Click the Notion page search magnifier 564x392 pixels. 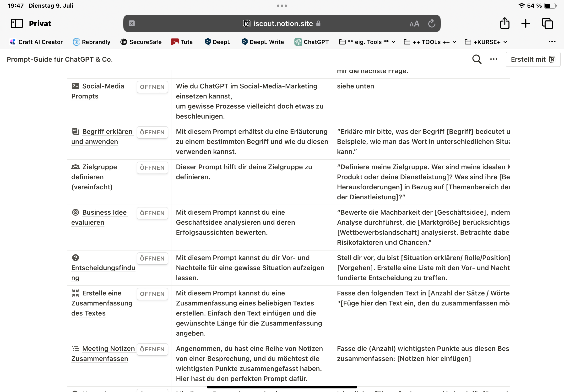pyautogui.click(x=477, y=59)
